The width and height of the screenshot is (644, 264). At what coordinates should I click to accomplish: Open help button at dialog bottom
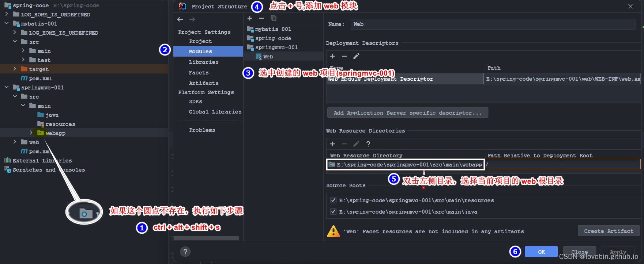click(185, 252)
